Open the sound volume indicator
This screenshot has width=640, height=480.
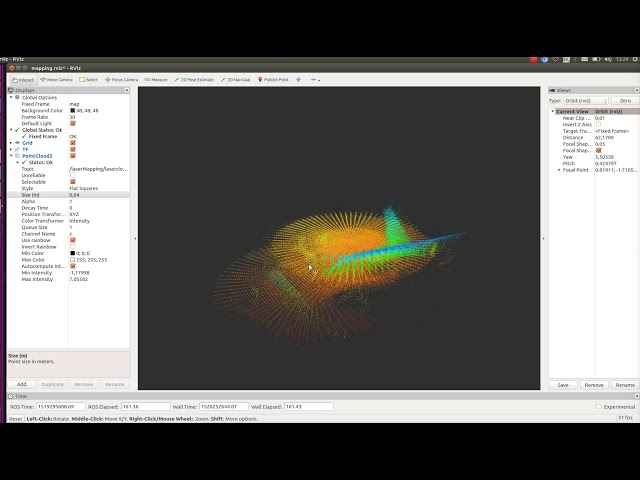[608, 60]
